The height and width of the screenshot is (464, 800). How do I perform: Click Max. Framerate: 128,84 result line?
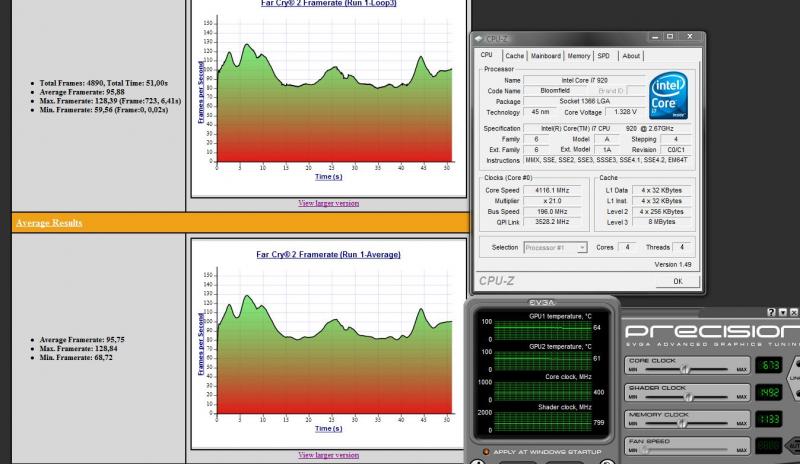coord(79,349)
